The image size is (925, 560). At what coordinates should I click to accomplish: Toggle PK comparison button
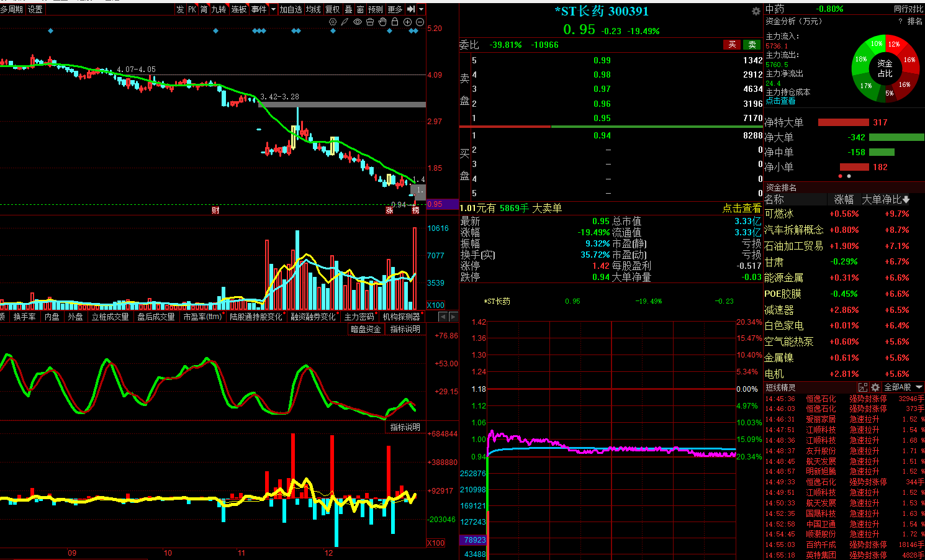click(192, 9)
